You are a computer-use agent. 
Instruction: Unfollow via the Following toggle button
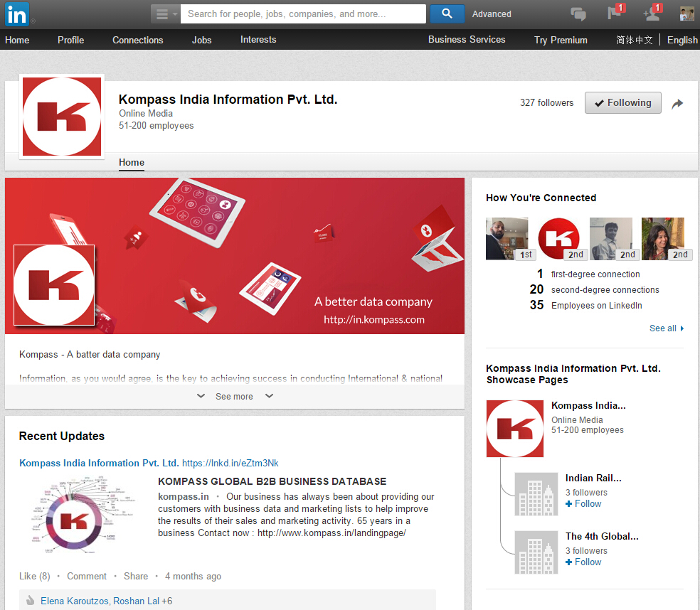622,102
